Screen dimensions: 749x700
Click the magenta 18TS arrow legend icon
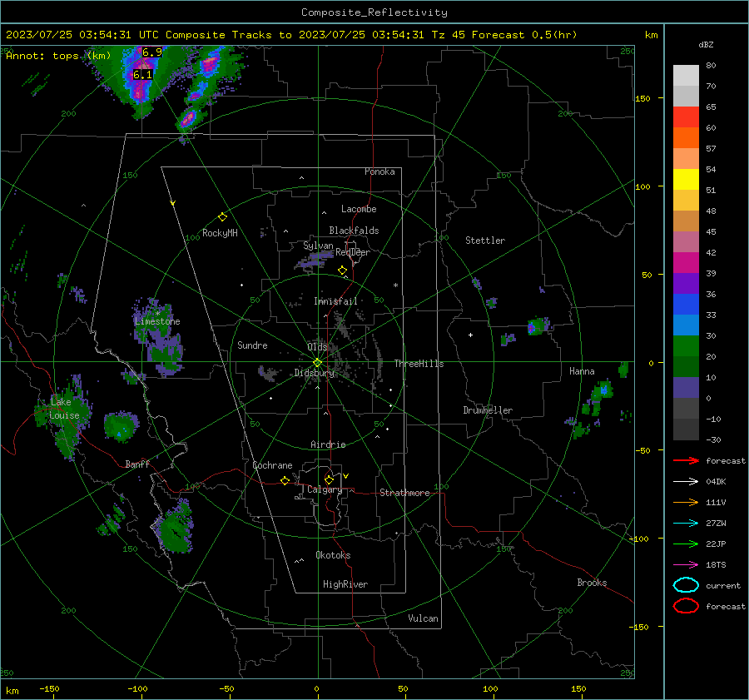coord(686,565)
